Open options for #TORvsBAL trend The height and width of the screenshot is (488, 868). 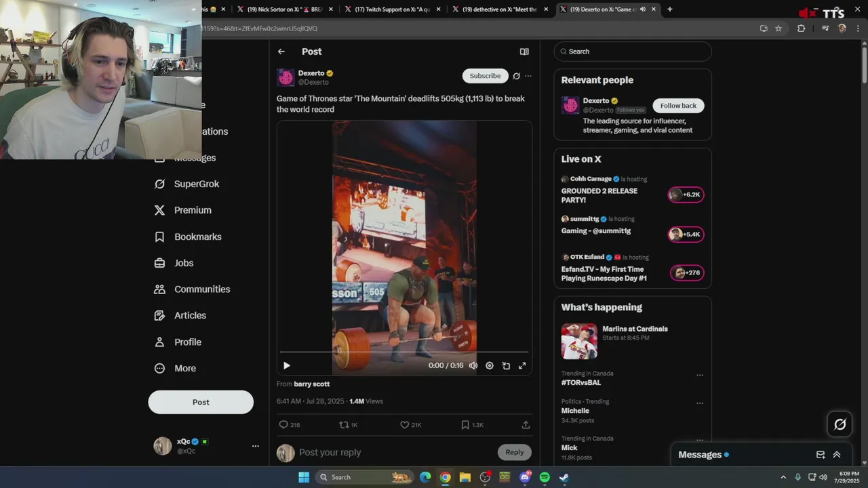click(x=700, y=375)
